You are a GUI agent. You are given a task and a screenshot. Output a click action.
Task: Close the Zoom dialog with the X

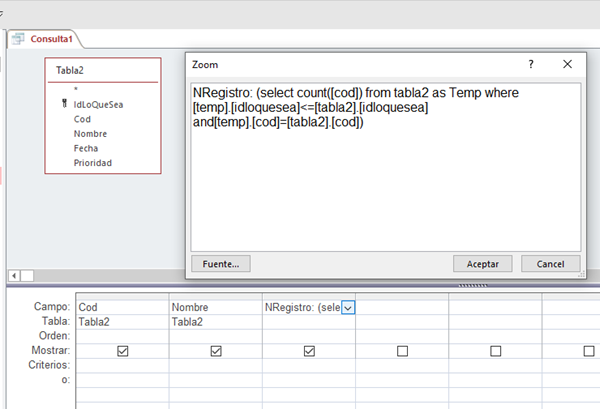[567, 64]
